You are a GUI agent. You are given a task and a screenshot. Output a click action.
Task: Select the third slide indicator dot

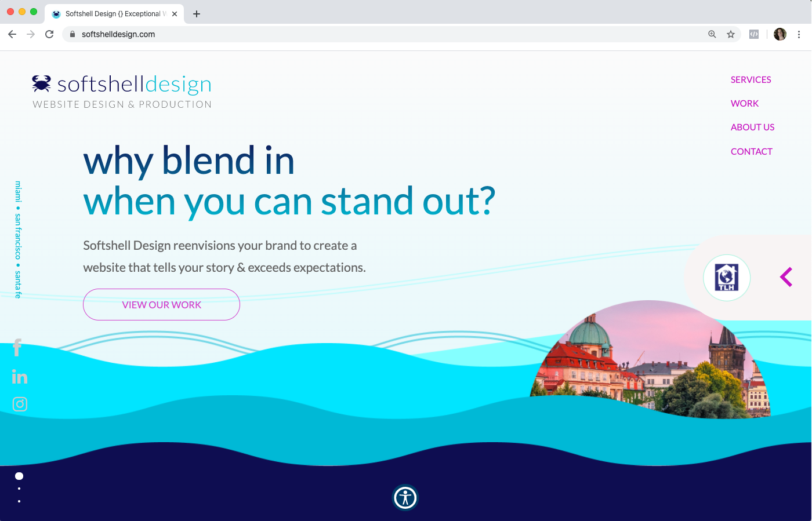tap(19, 501)
